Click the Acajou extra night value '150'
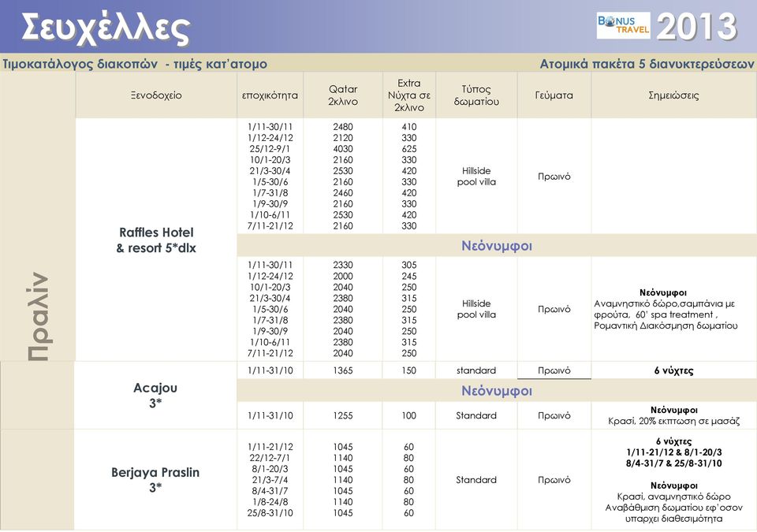Screen dimensions: 757x532 tap(409, 370)
